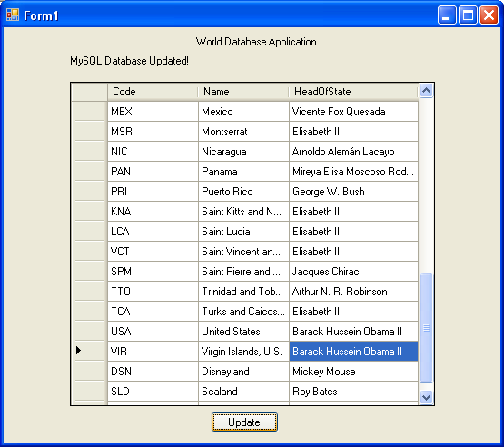This screenshot has height=447, width=504.
Task: Select the Mickey Mouse cell
Action: coord(353,371)
